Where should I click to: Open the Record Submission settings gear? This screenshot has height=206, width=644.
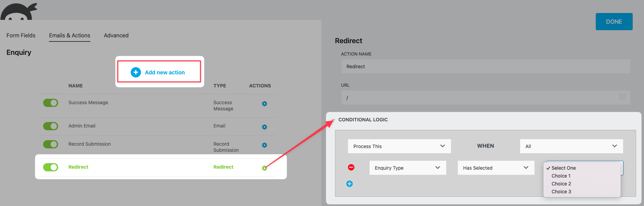pos(265,145)
